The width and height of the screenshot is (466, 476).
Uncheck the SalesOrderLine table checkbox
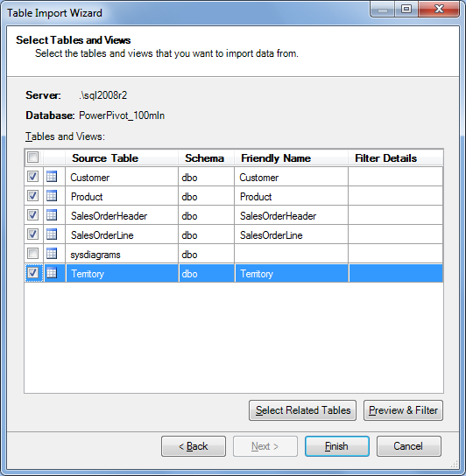32,234
